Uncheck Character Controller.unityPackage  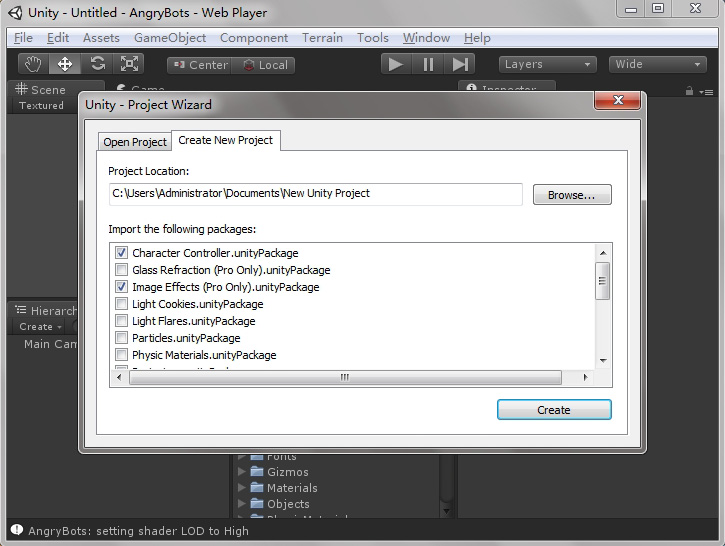point(121,253)
